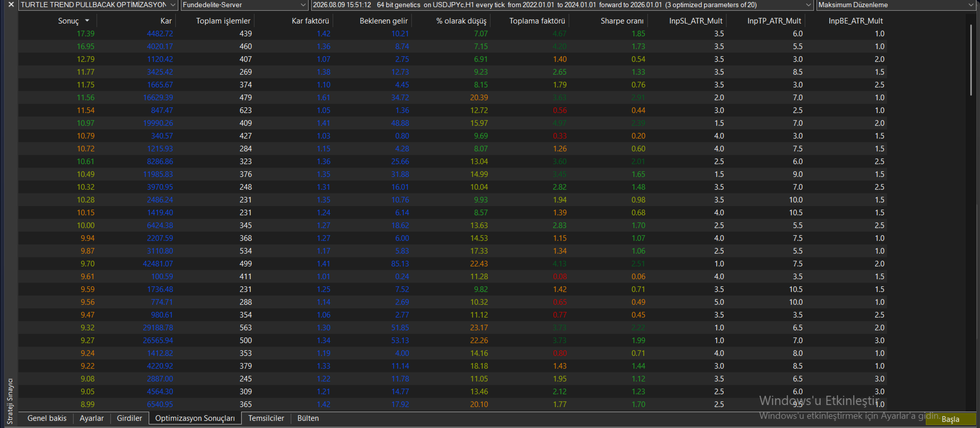Select the profit value 2207.59
Screen dimensions: 980x428
tap(160, 238)
